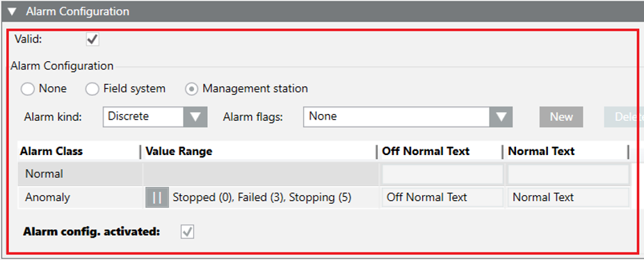Toggle the Alarm config. activated checkbox
The image size is (644, 260).
(x=188, y=232)
